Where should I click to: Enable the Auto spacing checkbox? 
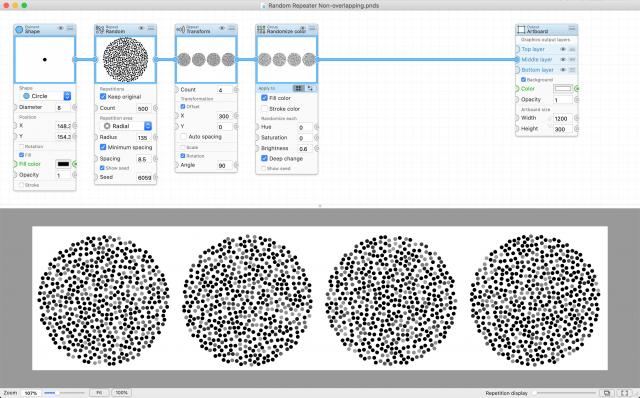184,136
